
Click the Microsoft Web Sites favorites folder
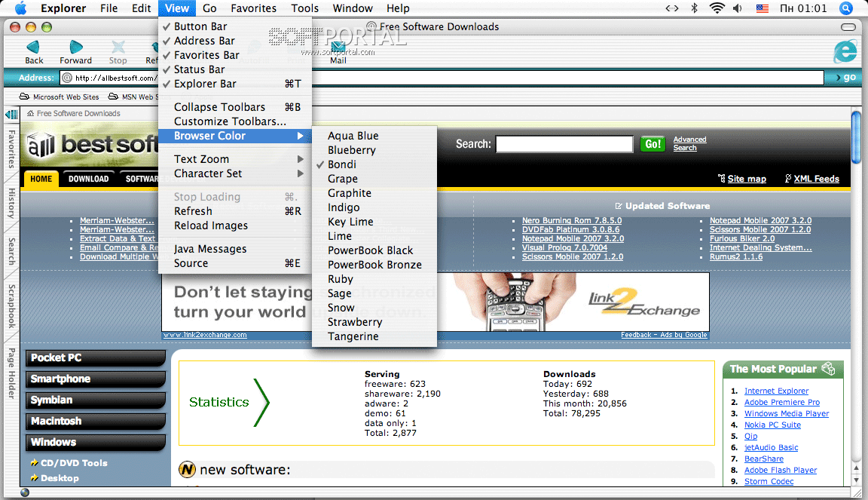coord(60,97)
